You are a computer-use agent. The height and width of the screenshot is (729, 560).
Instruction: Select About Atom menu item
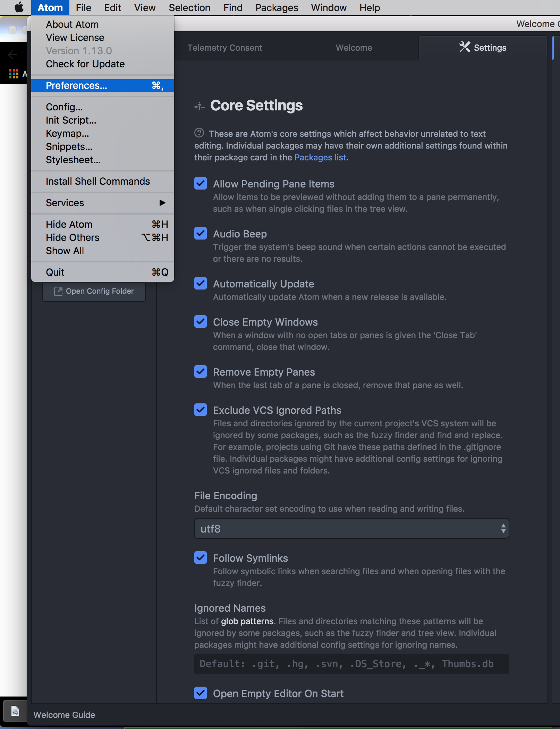[x=103, y=24]
